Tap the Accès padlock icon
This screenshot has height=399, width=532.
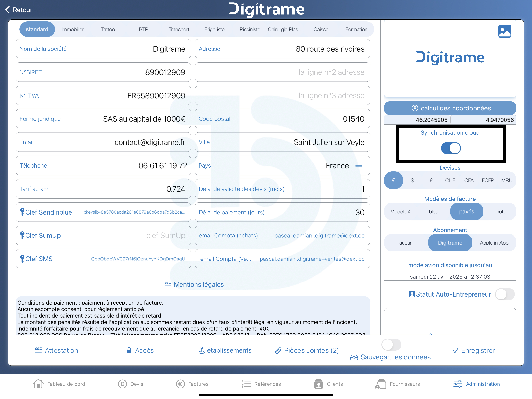(129, 350)
